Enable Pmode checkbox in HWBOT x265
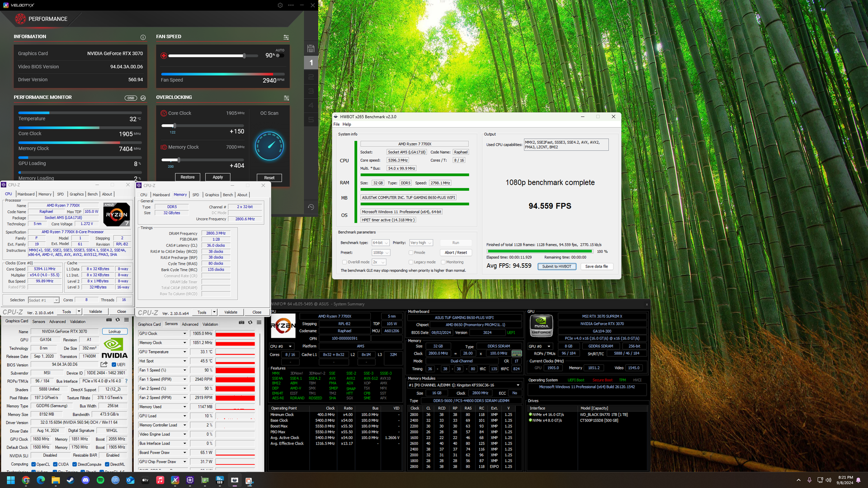Viewport: 868px width, 488px height. [411, 253]
